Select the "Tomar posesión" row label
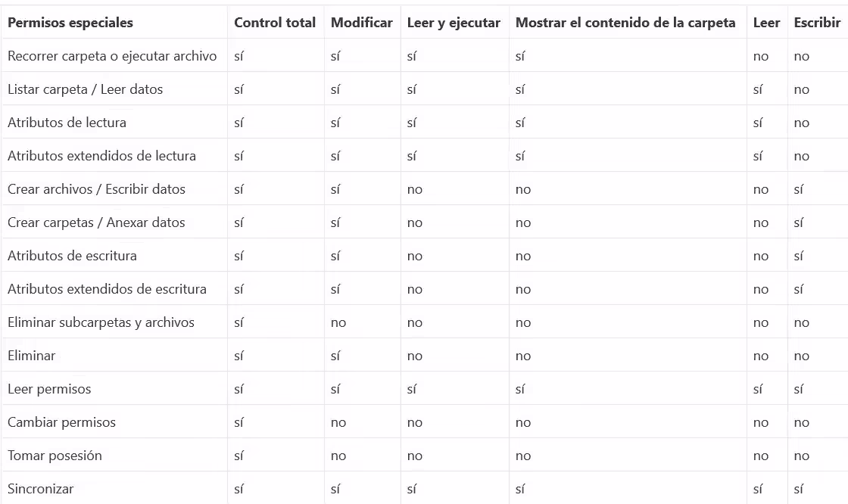848x504 pixels. click(55, 456)
